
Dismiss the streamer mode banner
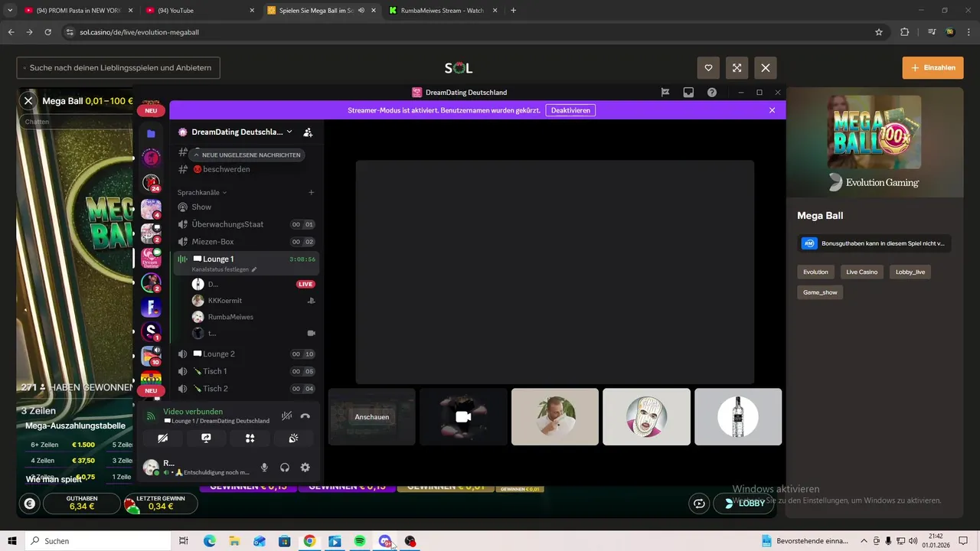pyautogui.click(x=772, y=110)
